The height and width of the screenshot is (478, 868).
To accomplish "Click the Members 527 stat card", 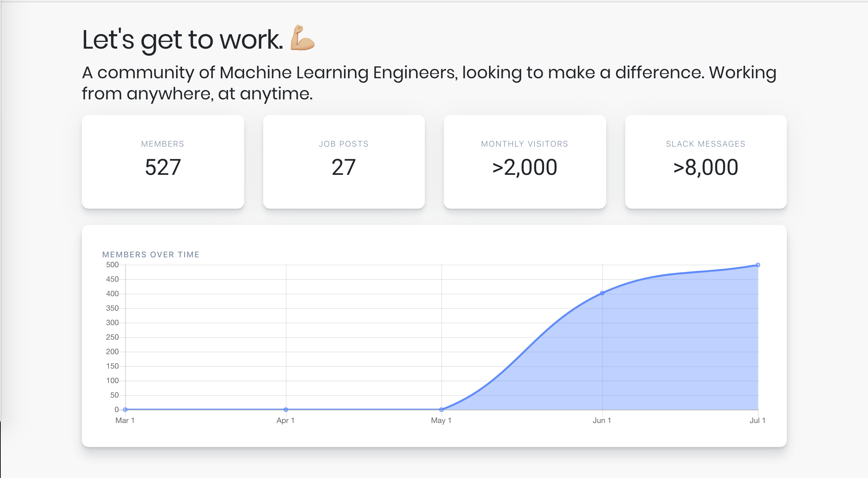I will point(163,162).
